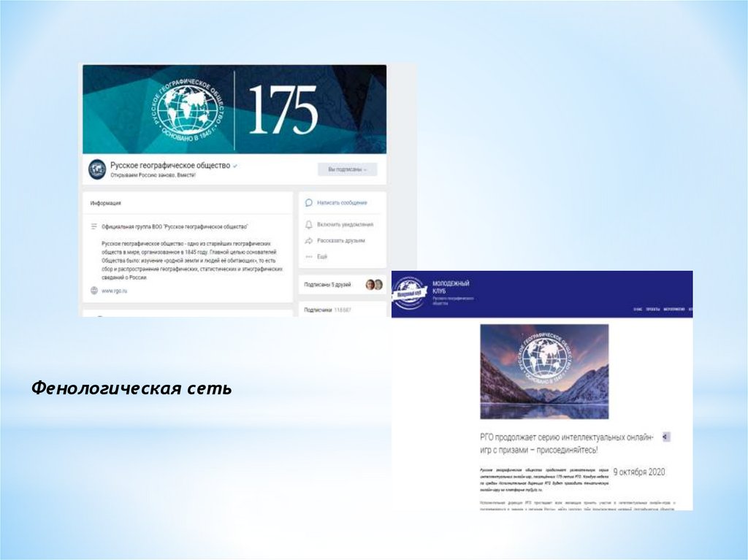
Task: Click Рассказать друзьям
Action: [340, 240]
